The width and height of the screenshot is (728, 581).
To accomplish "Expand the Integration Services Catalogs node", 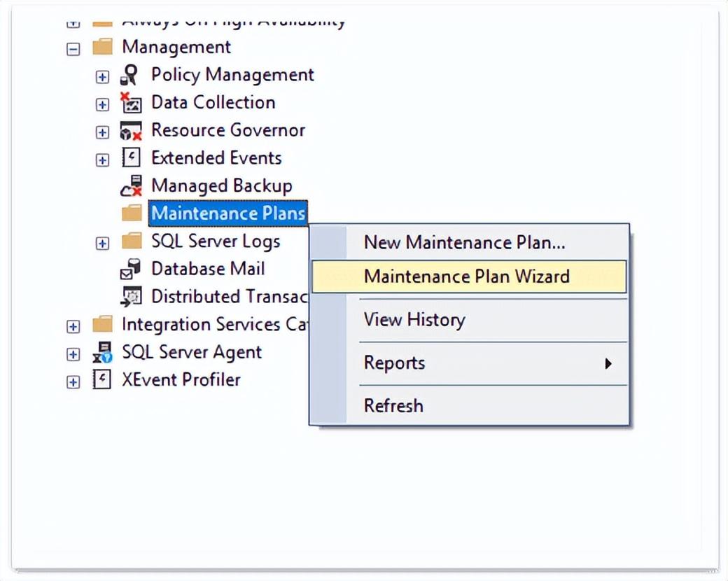I will pyautogui.click(x=73, y=326).
